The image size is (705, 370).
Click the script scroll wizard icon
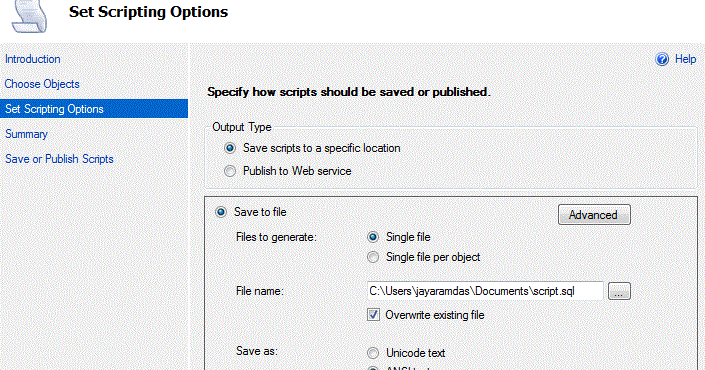click(29, 16)
